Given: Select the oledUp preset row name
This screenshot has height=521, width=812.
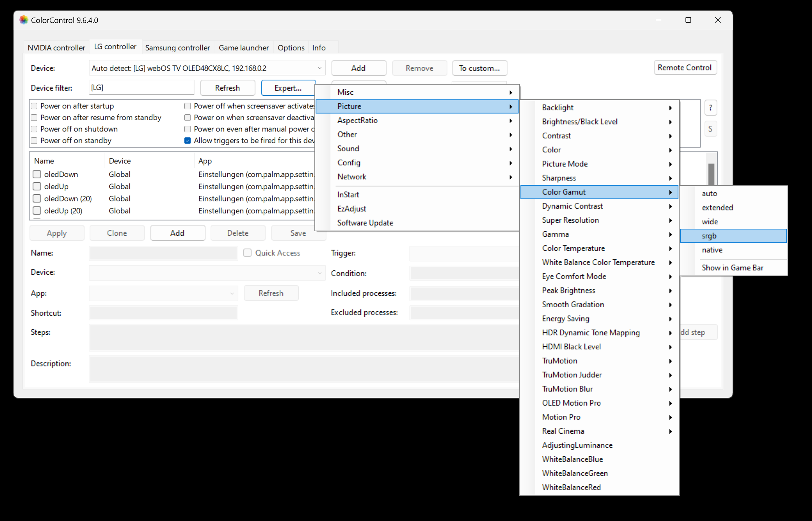Looking at the screenshot, I should pos(56,187).
